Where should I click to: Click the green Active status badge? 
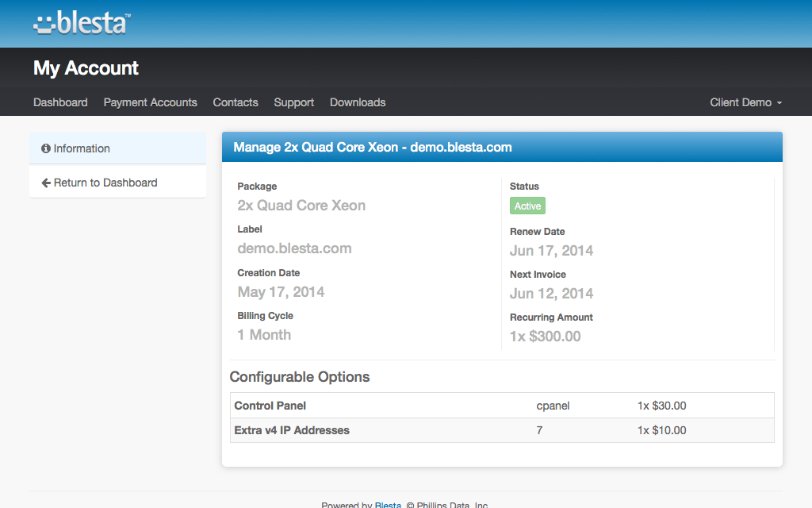pyautogui.click(x=527, y=206)
